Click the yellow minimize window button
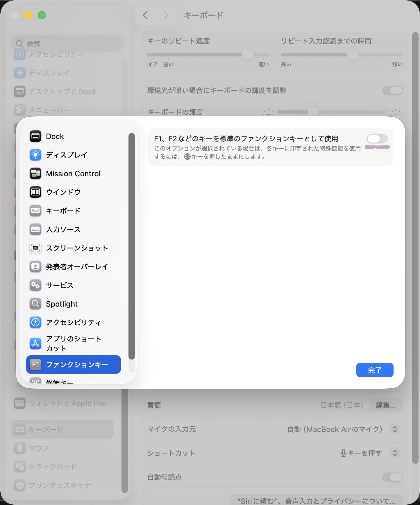The image size is (420, 505). [28, 15]
